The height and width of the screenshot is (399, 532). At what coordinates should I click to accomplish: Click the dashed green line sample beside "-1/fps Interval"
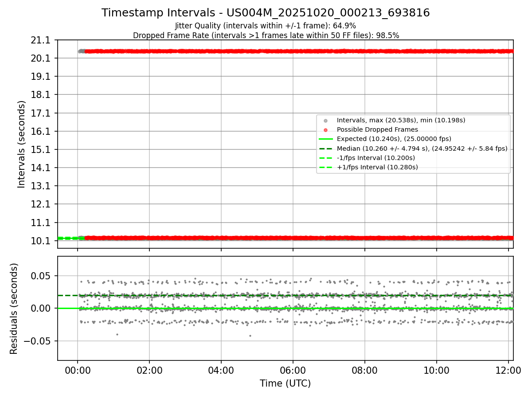coord(326,158)
